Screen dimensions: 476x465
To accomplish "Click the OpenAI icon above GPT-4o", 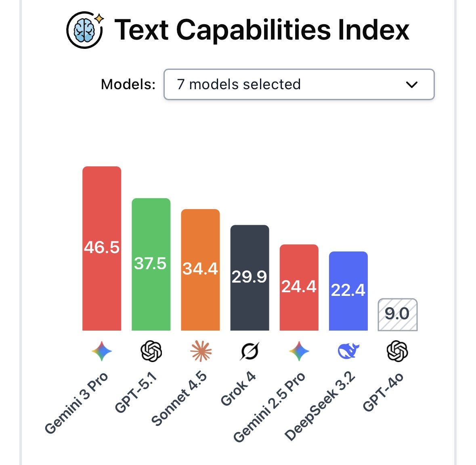I will pyautogui.click(x=397, y=351).
